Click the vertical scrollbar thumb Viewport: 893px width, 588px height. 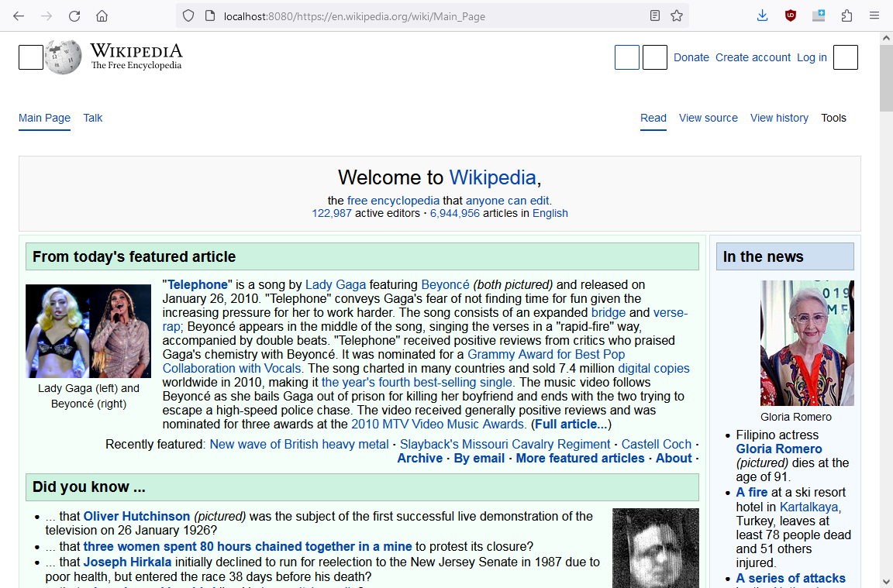(885, 78)
